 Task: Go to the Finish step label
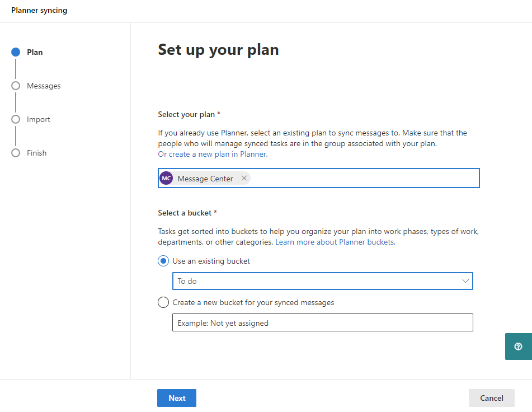pyautogui.click(x=37, y=153)
